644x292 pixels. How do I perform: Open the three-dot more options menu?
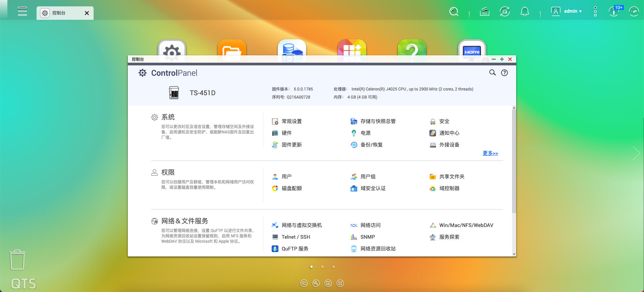pos(595,11)
